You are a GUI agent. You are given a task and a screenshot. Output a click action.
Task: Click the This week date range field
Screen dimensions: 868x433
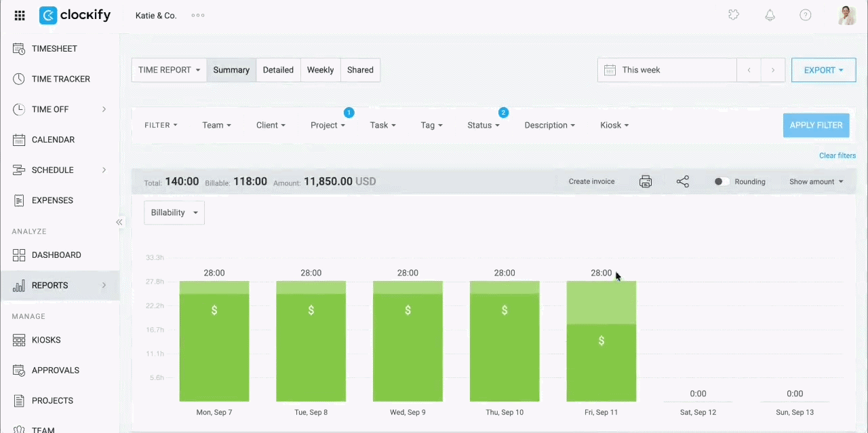(x=667, y=70)
